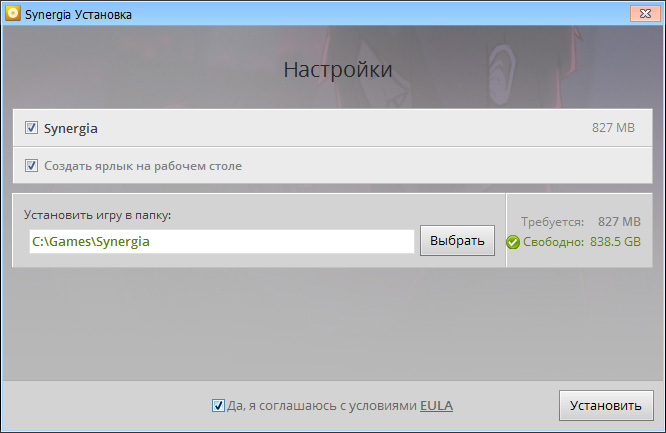Screen dimensions: 666x433
Task: Click the 'Свободно:' label
Action: 553,242
